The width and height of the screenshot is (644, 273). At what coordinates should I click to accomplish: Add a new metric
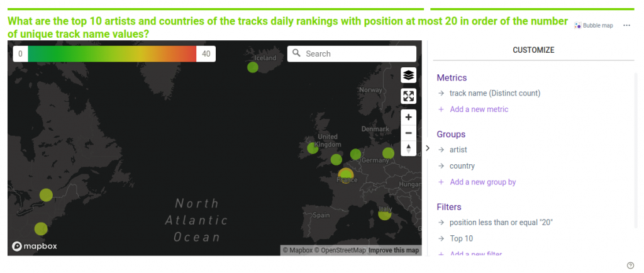tap(479, 109)
